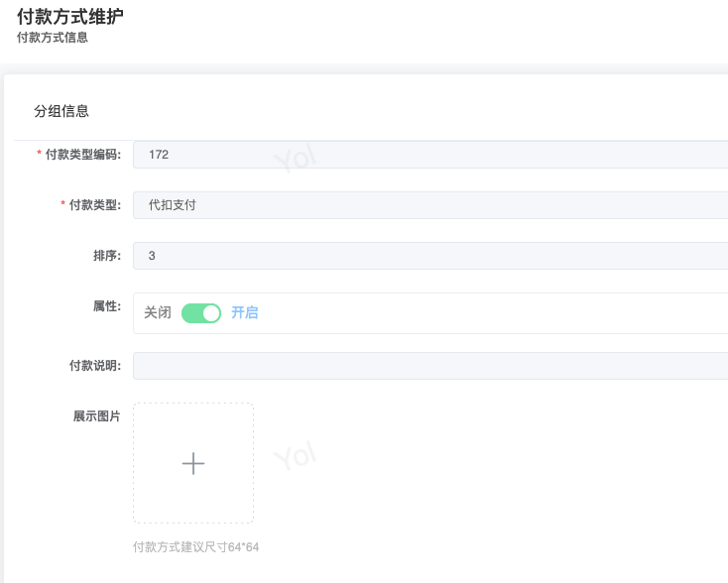This screenshot has height=583, width=728.
Task: Click the 关闭 label beside the switch
Action: [x=158, y=312]
